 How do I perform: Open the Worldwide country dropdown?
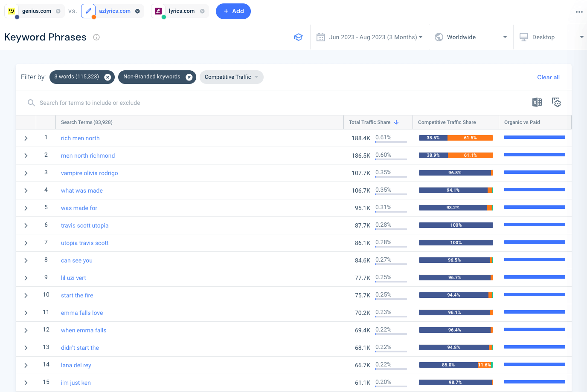[471, 37]
